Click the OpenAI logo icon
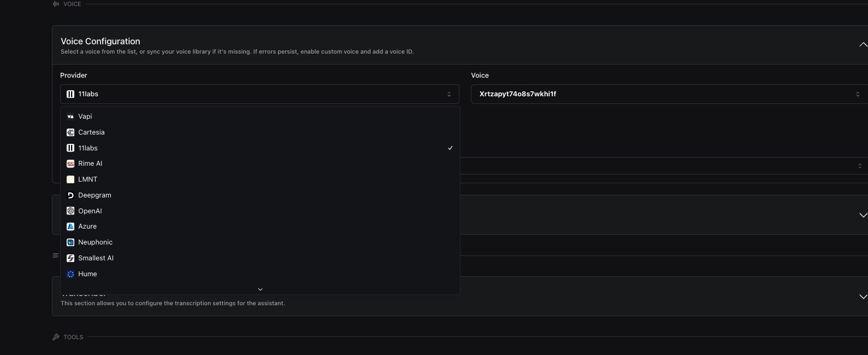 70,211
